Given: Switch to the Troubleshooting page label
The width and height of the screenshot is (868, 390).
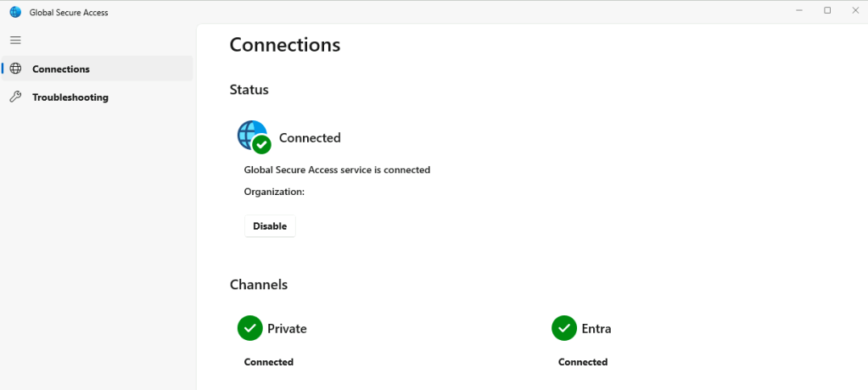Looking at the screenshot, I should click(x=70, y=97).
